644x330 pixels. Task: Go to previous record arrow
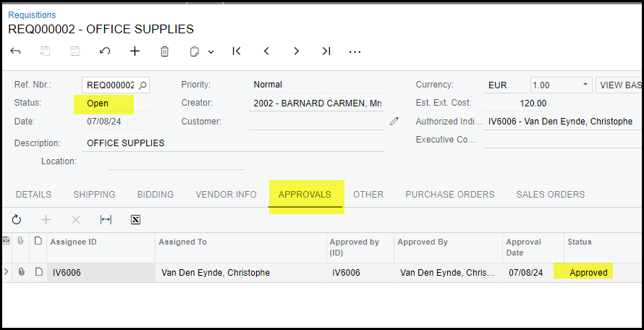(266, 51)
